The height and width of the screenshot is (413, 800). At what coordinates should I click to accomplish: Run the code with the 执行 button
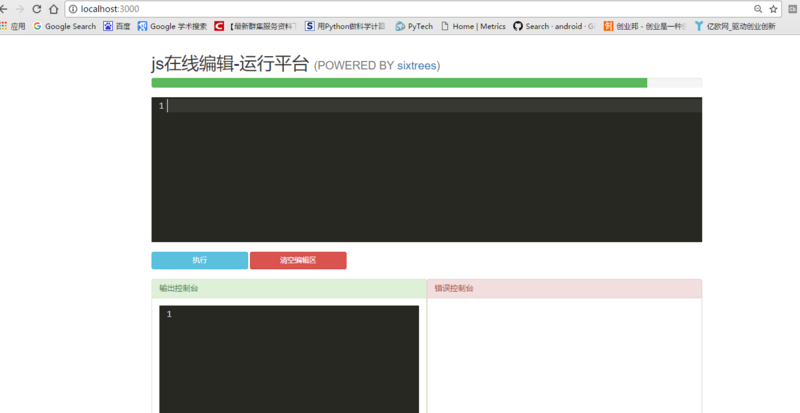pos(199,260)
